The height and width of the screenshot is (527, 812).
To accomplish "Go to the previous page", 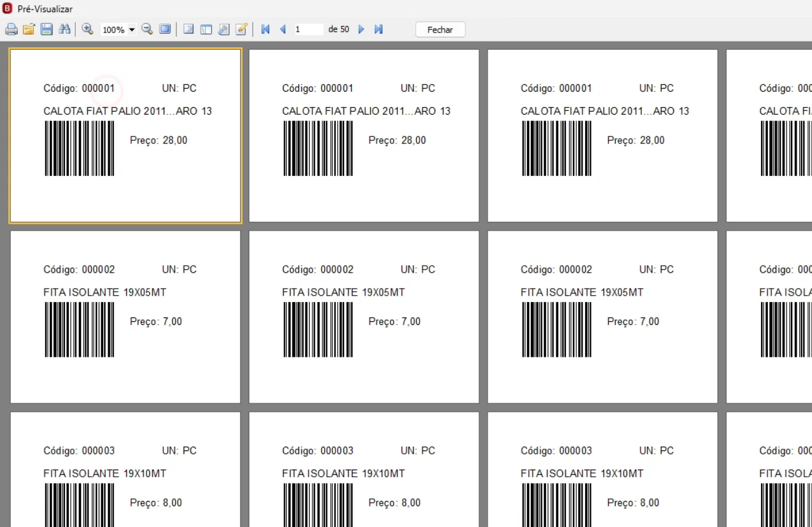I will (x=283, y=29).
